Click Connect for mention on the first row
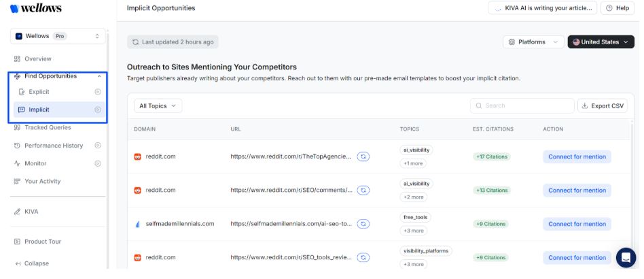Screen dimensions: 644x279 tap(577, 157)
